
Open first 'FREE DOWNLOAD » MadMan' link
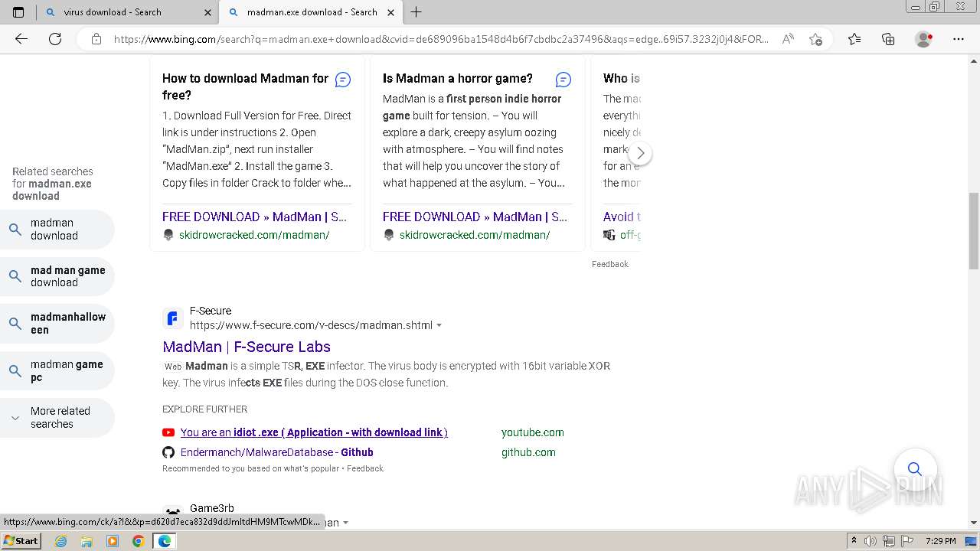click(254, 217)
